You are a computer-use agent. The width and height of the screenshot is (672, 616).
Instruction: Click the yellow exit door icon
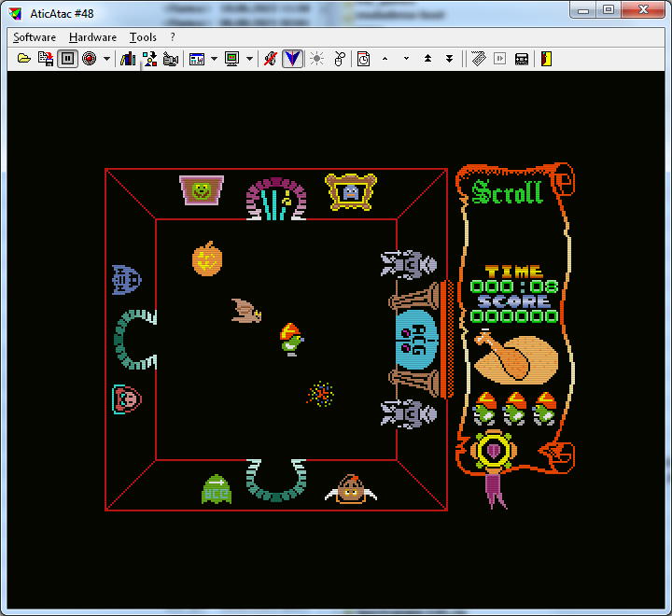(546, 59)
